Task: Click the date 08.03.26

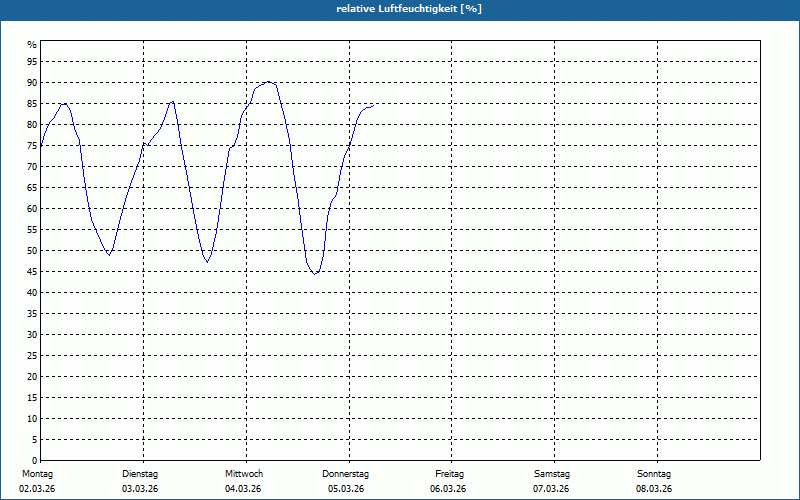Action: (654, 489)
